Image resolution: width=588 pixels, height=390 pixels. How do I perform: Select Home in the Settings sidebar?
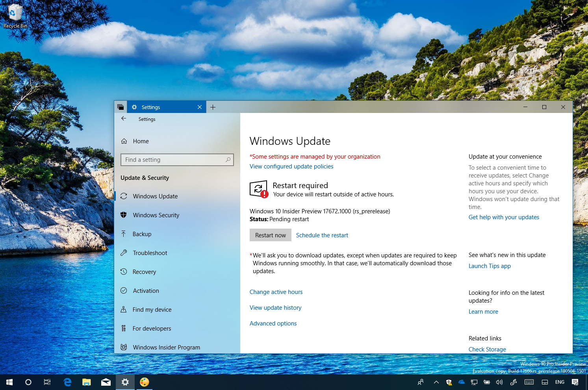click(177, 141)
